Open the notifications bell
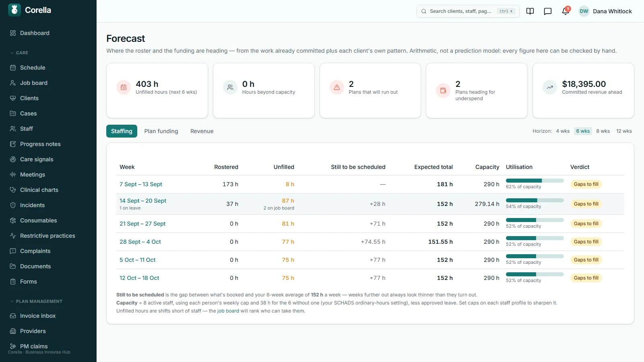The image size is (644, 362). (x=566, y=11)
